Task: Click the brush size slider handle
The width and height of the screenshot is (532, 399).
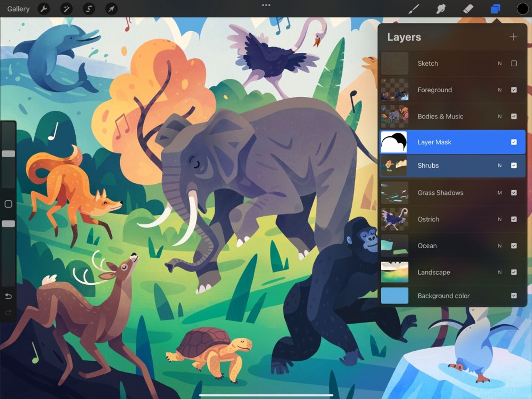Action: click(x=8, y=154)
